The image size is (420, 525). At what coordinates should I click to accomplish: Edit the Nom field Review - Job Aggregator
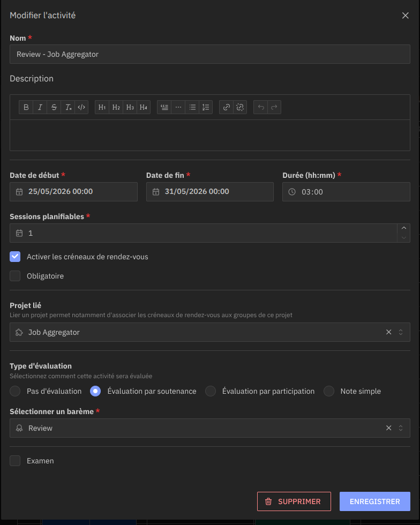(210, 54)
